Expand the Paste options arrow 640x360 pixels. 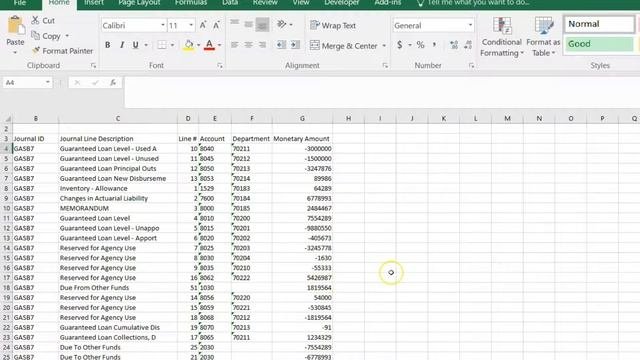(x=15, y=52)
